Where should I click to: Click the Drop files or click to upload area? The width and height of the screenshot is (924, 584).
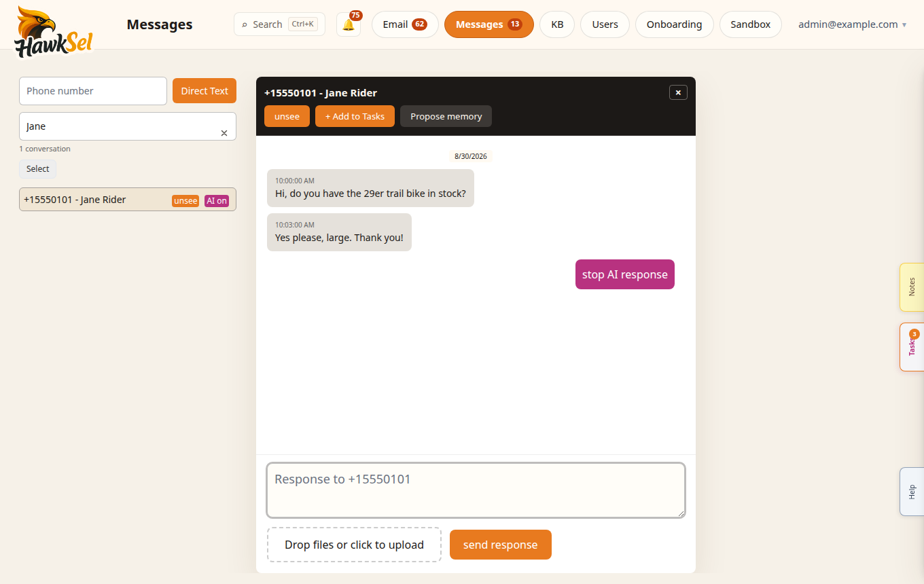pos(354,545)
